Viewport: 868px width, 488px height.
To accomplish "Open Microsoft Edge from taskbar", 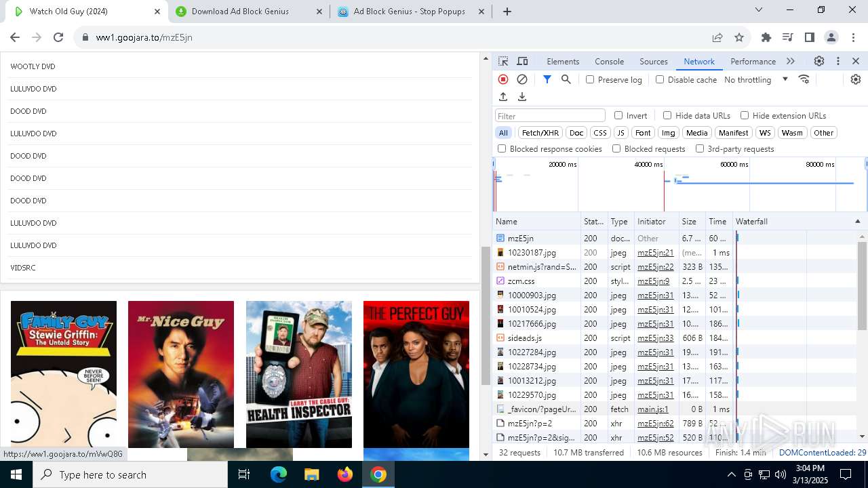I will click(279, 474).
